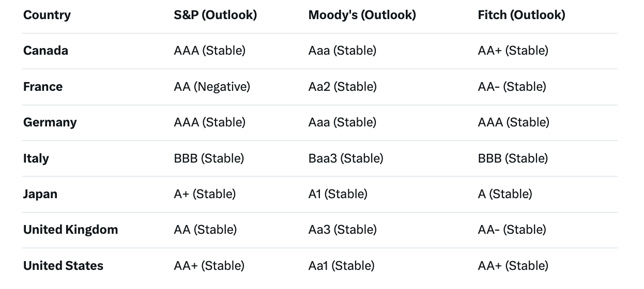Select the United States row label
The height and width of the screenshot is (289, 644).
point(63,266)
